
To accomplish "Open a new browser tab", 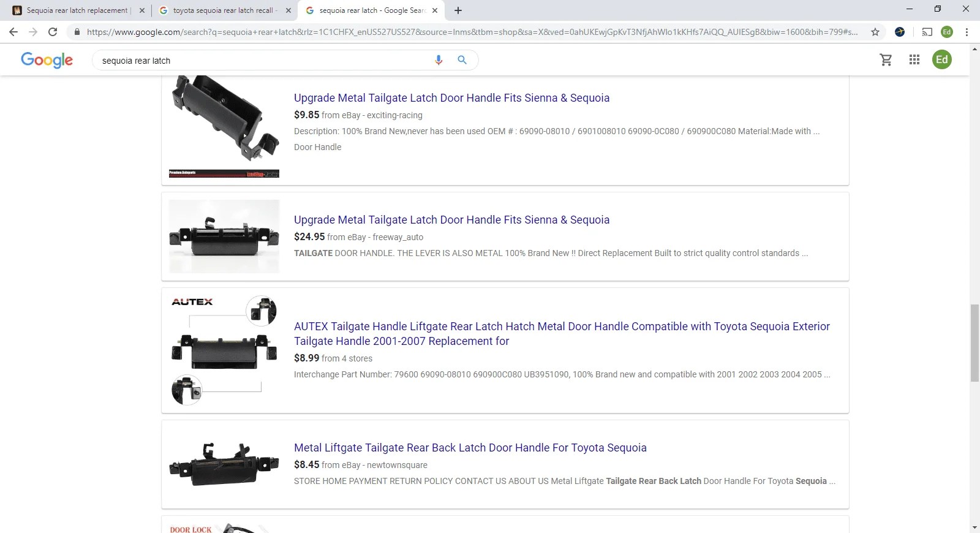I will point(458,10).
